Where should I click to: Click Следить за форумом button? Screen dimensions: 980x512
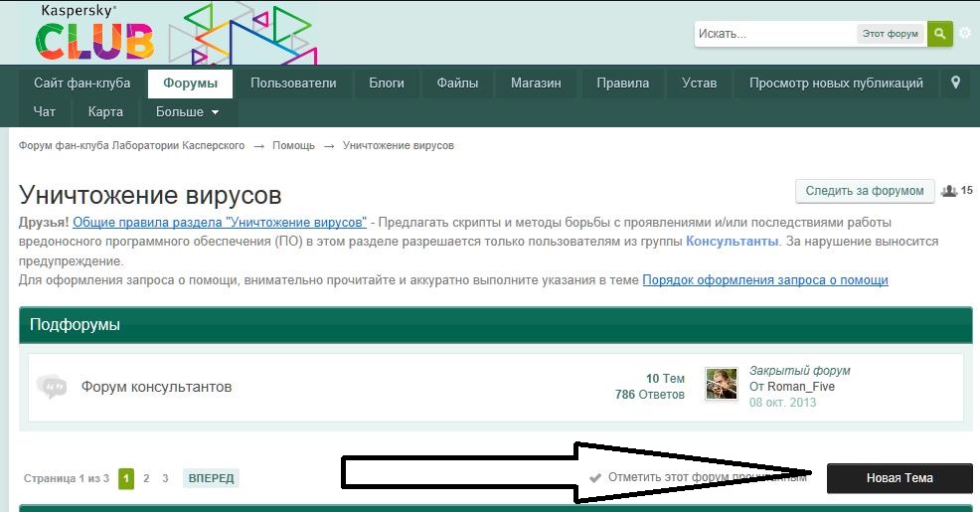pyautogui.click(x=865, y=191)
